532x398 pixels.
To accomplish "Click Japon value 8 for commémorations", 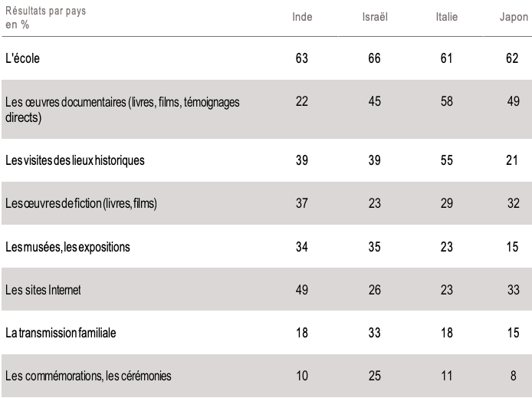I will click(514, 375).
